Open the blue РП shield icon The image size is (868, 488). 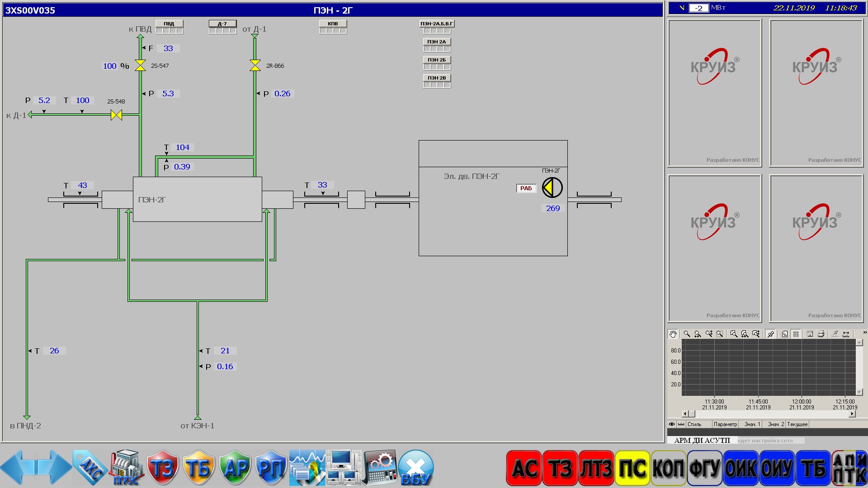271,468
